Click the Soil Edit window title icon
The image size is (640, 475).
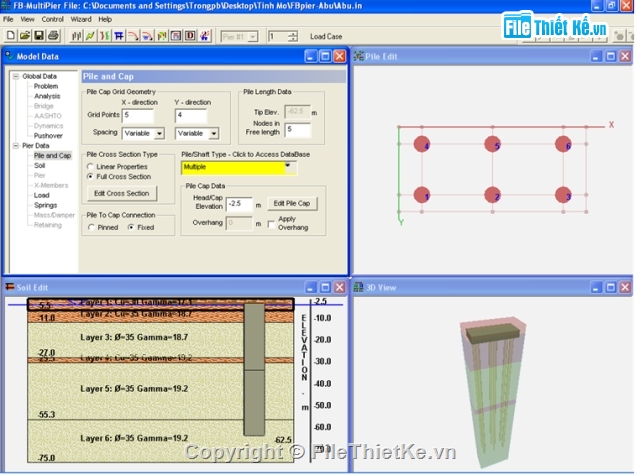pyautogui.click(x=9, y=287)
